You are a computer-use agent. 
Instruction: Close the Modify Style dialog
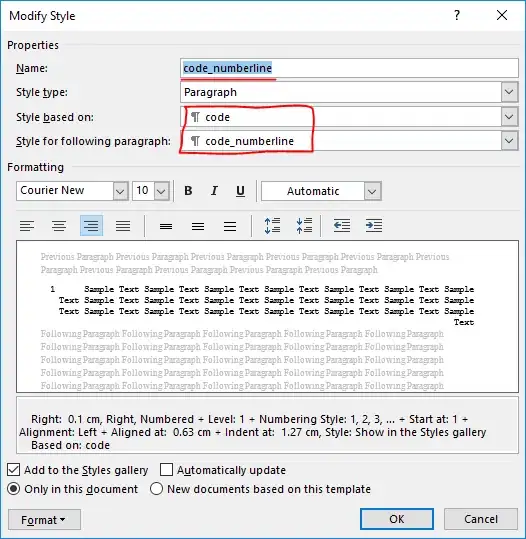pos(502,15)
